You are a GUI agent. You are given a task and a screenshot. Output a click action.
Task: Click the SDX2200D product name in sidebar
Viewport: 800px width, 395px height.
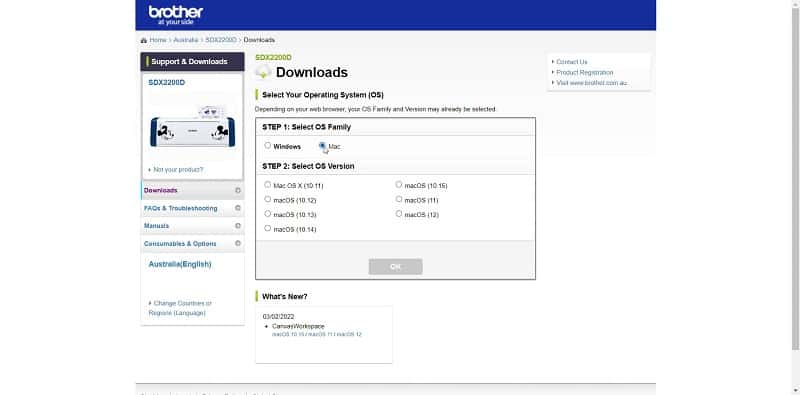167,82
